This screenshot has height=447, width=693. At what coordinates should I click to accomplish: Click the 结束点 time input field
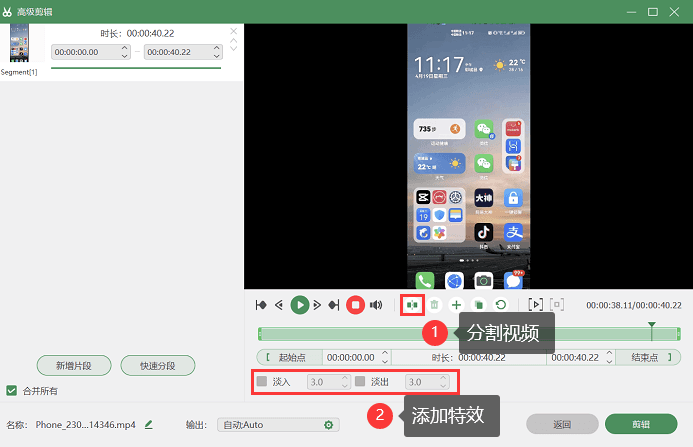pyautogui.click(x=582, y=357)
